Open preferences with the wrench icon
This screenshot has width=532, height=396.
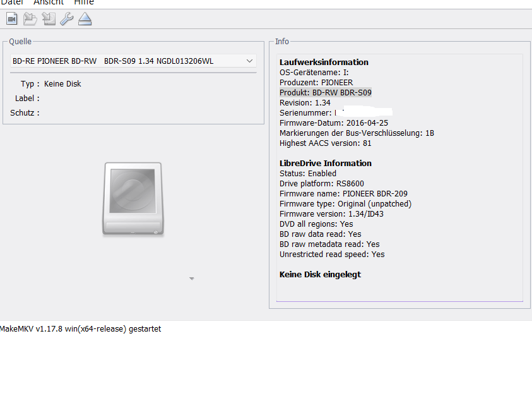[x=67, y=20]
